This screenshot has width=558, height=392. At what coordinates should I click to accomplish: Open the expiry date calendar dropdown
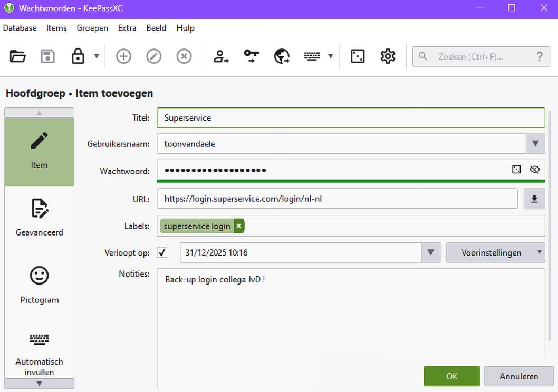(430, 253)
